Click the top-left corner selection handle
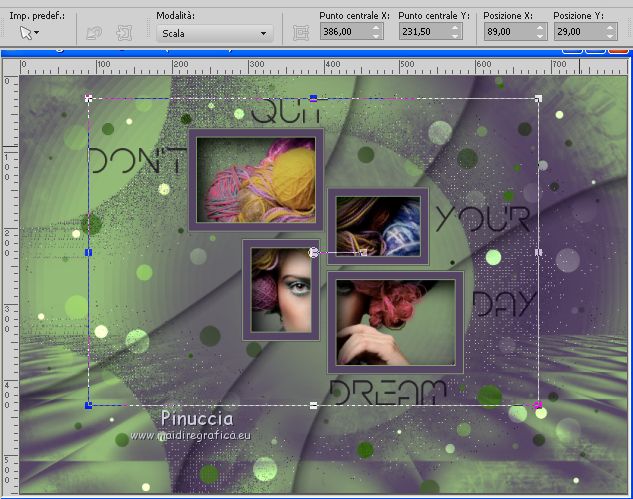This screenshot has height=499, width=633. pos(88,98)
